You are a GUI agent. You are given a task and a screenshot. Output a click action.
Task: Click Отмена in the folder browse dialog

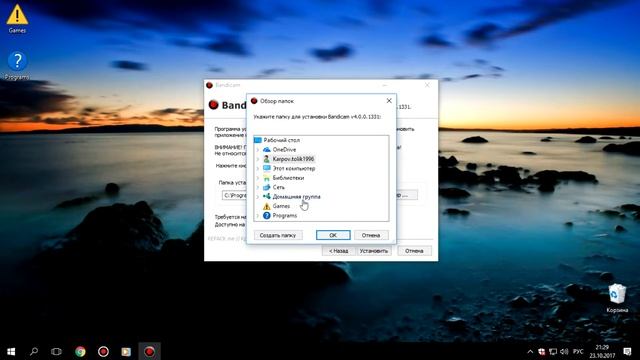pos(371,235)
